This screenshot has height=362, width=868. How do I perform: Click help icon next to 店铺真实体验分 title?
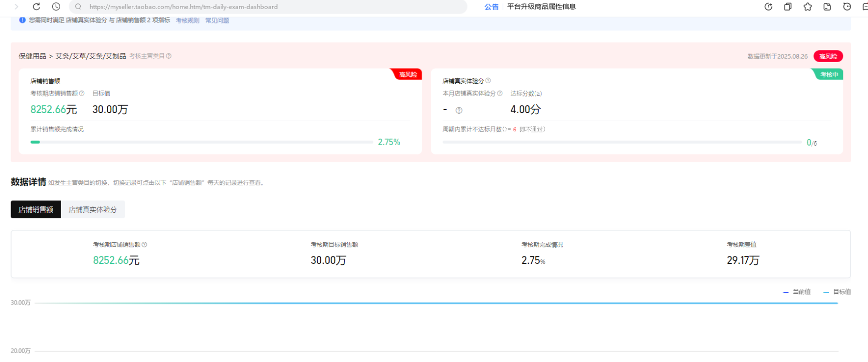(488, 81)
